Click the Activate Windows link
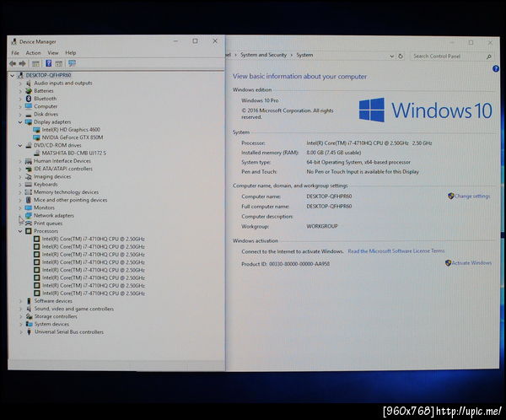The image size is (506, 420). pyautogui.click(x=471, y=263)
